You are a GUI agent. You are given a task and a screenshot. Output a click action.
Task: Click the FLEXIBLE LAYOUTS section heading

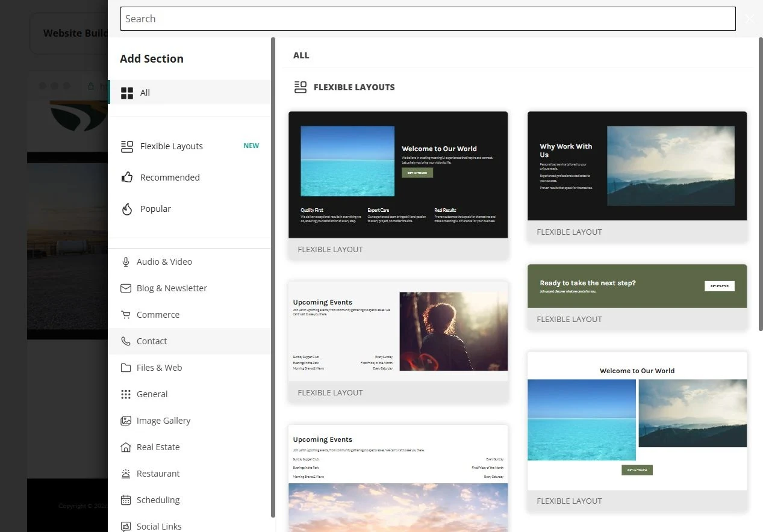point(354,87)
